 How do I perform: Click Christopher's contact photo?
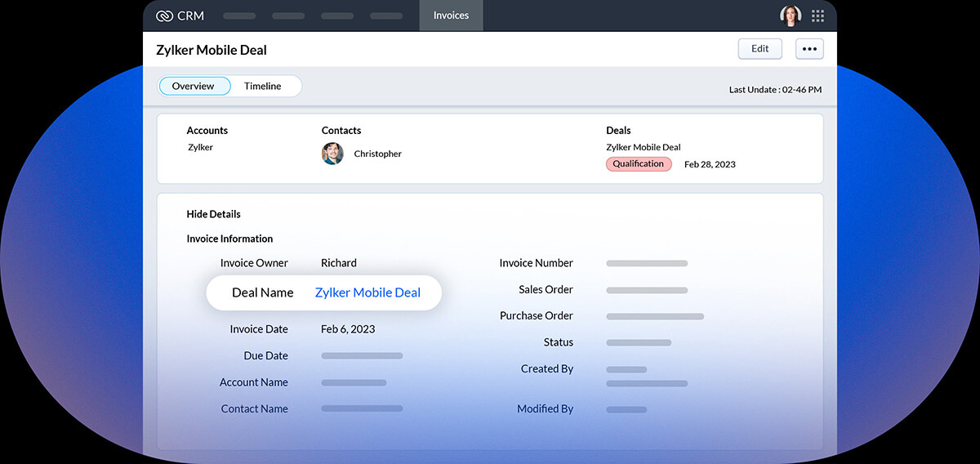pos(332,154)
